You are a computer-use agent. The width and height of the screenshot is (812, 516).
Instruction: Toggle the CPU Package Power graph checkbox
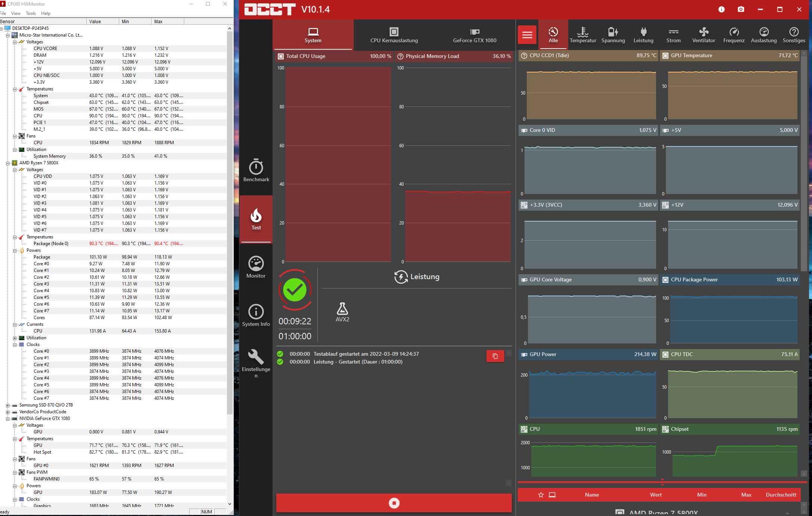(x=665, y=280)
